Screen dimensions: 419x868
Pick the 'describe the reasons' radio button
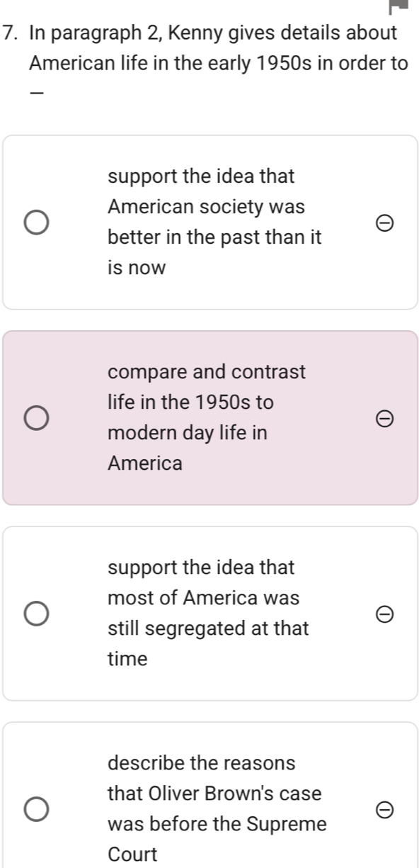[38, 809]
